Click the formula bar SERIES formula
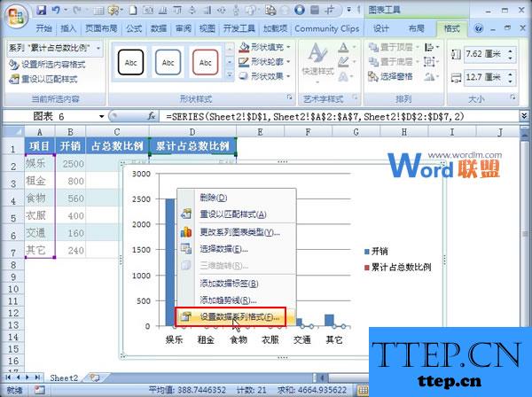The height and width of the screenshot is (397, 532). coord(315,117)
